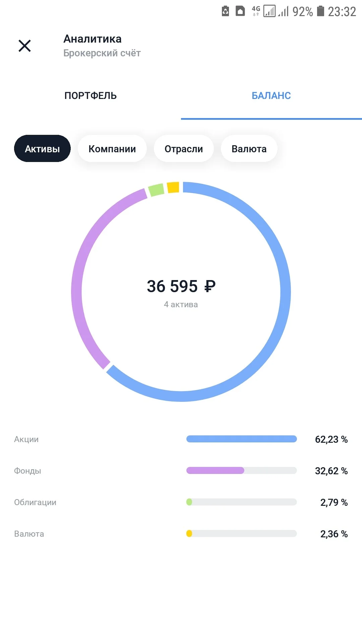Image resolution: width=362 pixels, height=644 pixels.
Task: Close the Аналитика screen with X icon
Action: pyautogui.click(x=24, y=46)
